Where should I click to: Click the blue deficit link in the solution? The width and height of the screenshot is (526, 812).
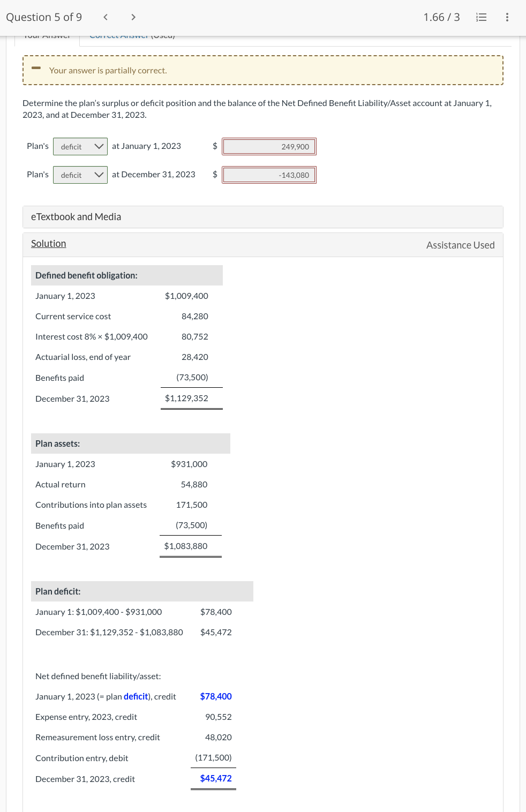(x=136, y=696)
